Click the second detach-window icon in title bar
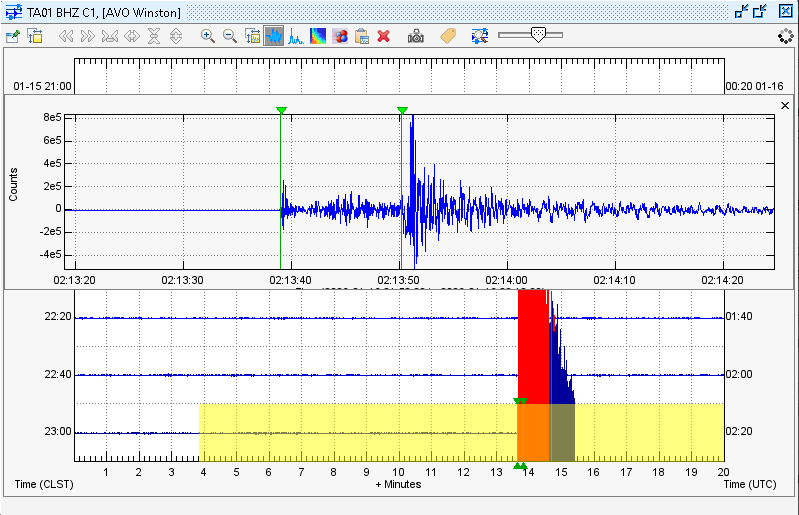The image size is (799, 515). [x=760, y=11]
